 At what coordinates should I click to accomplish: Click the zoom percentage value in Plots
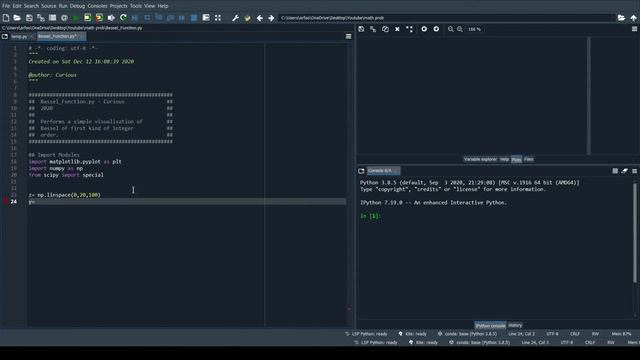[474, 29]
